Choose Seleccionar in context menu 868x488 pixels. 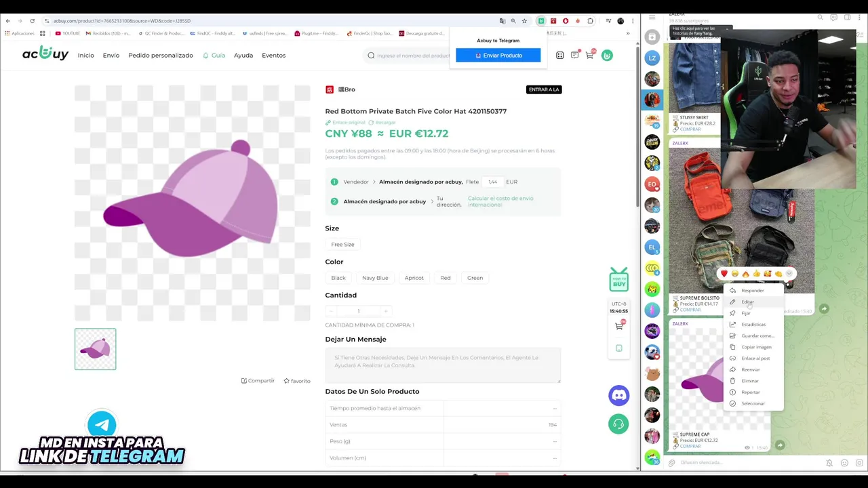[x=753, y=403]
